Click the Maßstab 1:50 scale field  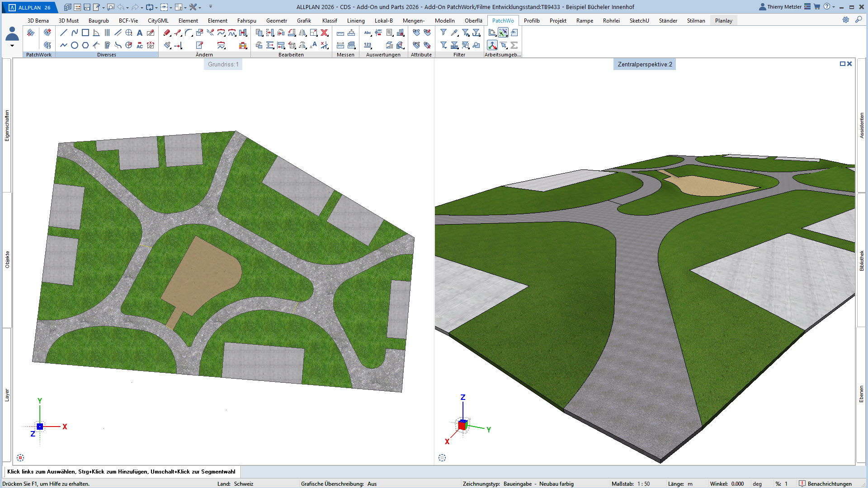643,483
